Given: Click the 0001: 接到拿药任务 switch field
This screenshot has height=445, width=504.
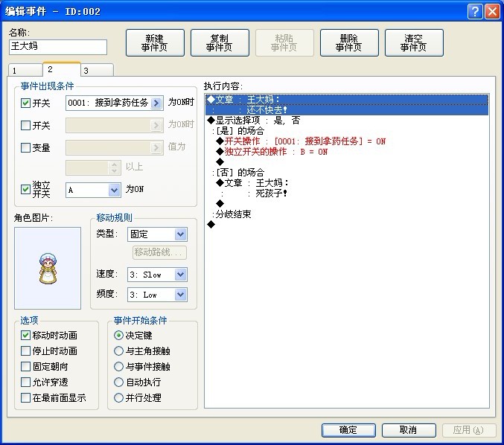Looking at the screenshot, I should coord(115,103).
